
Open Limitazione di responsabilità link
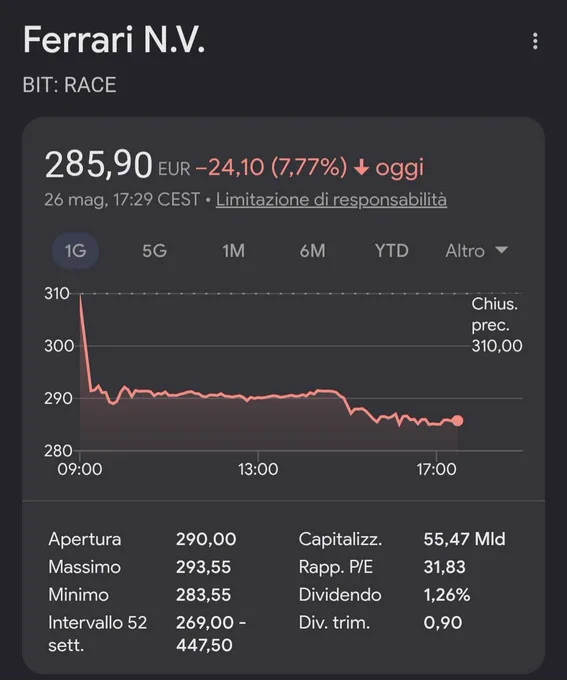pyautogui.click(x=331, y=199)
